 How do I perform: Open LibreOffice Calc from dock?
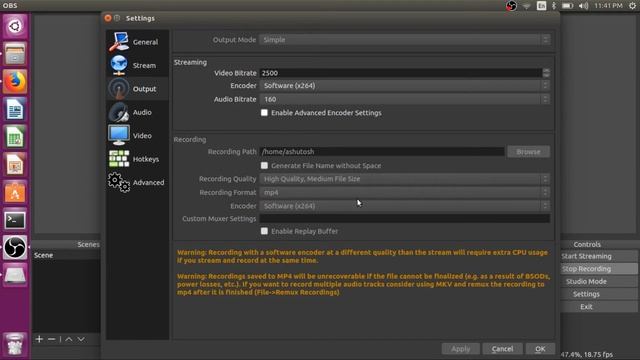[15, 137]
